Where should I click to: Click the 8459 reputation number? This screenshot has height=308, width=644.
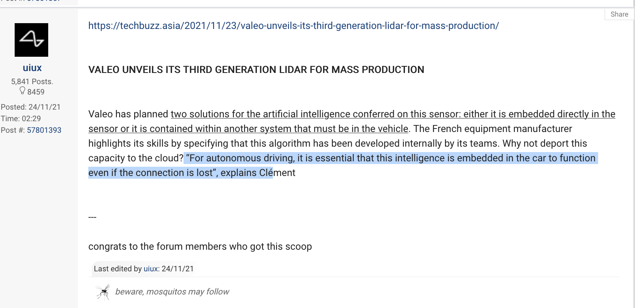pyautogui.click(x=36, y=92)
